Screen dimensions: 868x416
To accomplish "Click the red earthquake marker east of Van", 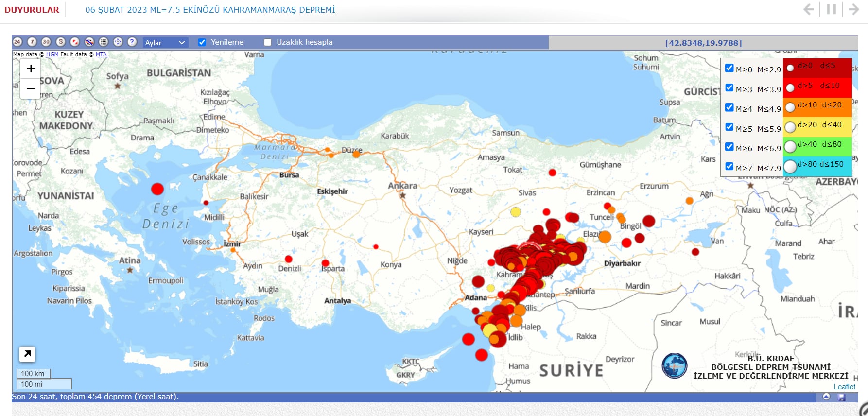I will tap(695, 252).
